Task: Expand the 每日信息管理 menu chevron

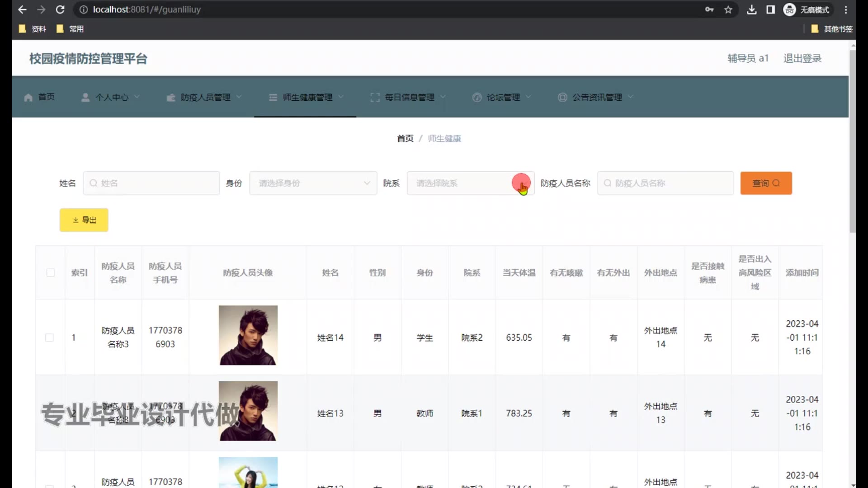Action: tap(443, 97)
